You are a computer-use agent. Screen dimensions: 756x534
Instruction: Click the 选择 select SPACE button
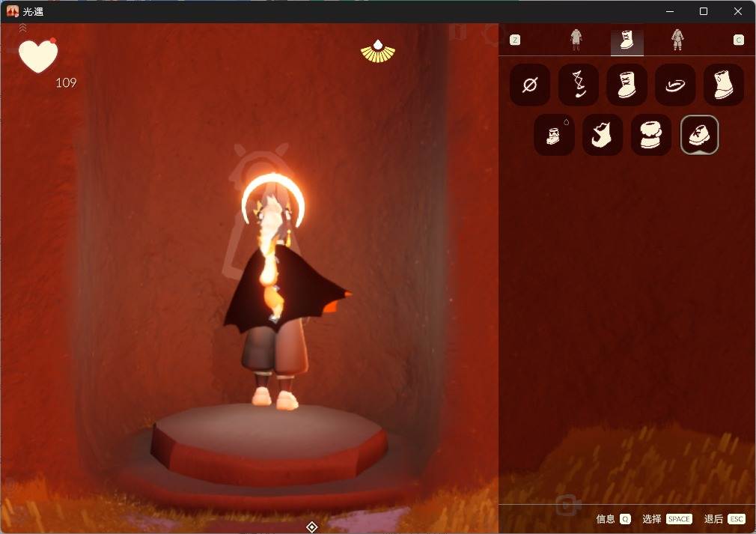(x=667, y=519)
